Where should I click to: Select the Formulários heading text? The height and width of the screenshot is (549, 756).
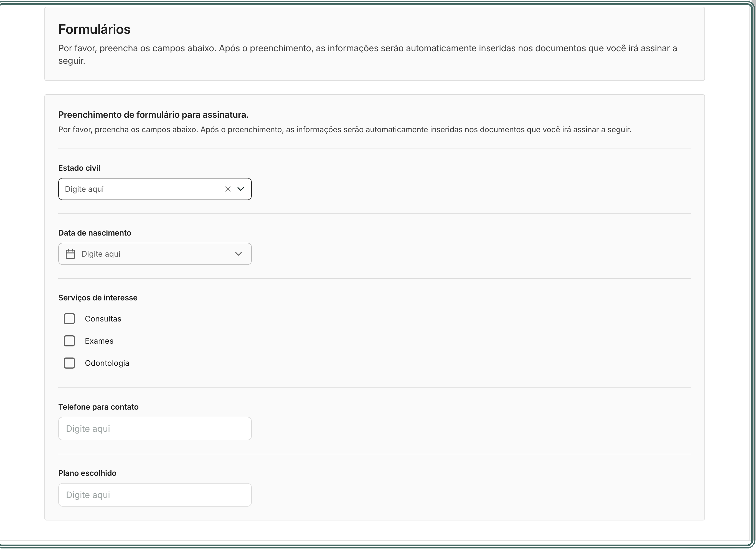[x=94, y=29]
